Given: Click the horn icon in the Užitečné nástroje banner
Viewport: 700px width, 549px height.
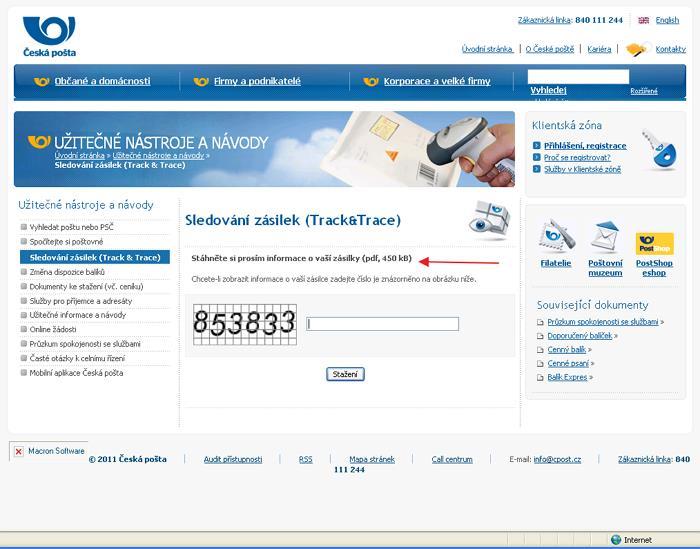Looking at the screenshot, I should coord(39,142).
